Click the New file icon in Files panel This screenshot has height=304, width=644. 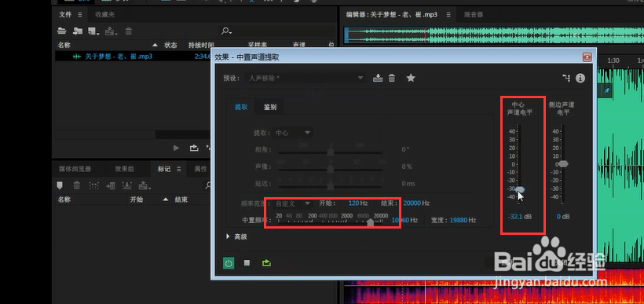point(93,31)
